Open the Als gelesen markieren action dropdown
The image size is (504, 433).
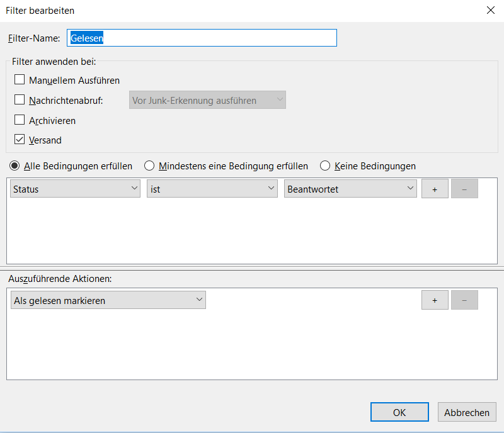[108, 301]
